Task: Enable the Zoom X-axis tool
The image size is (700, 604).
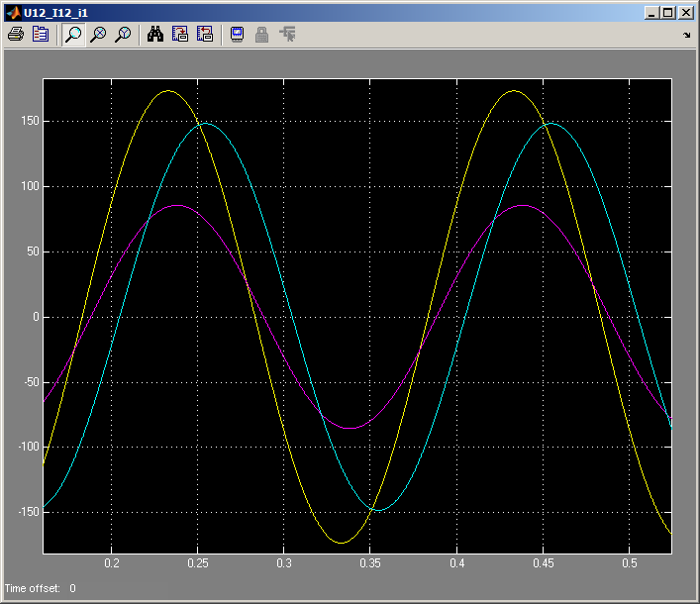Action: 98,34
